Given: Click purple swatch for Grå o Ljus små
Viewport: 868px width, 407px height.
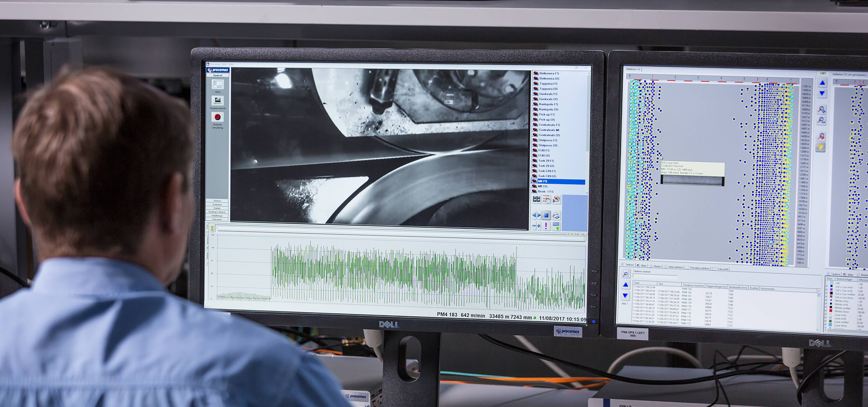Looking at the screenshot, I should click(831, 290).
